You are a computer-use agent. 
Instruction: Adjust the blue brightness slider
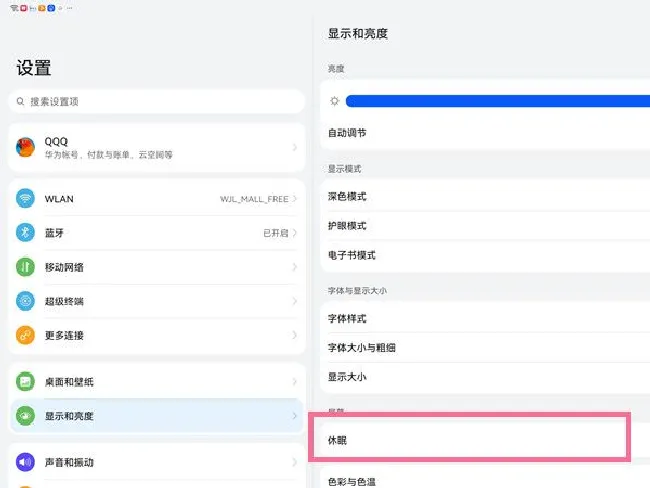[x=498, y=101]
